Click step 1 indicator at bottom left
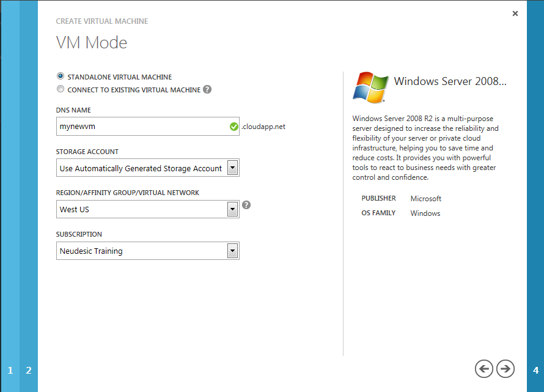Screen dimensions: 544x392 click(10, 370)
